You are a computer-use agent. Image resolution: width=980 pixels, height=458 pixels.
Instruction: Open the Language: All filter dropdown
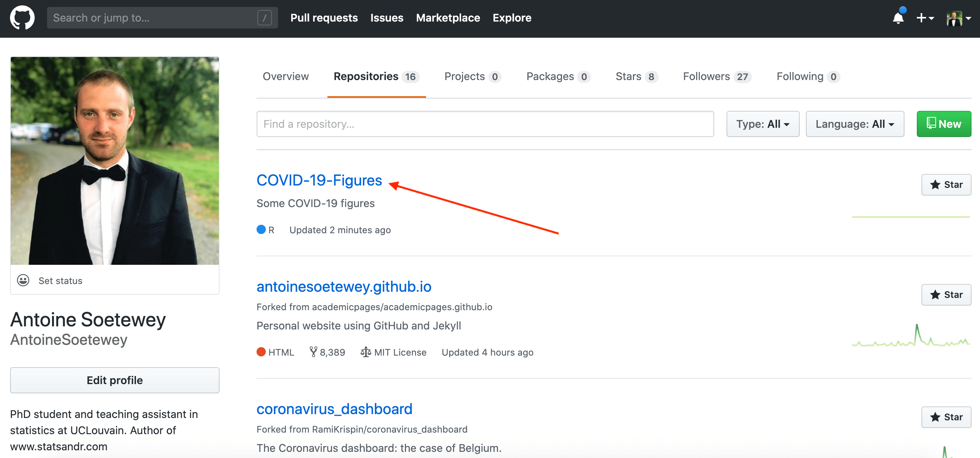855,124
